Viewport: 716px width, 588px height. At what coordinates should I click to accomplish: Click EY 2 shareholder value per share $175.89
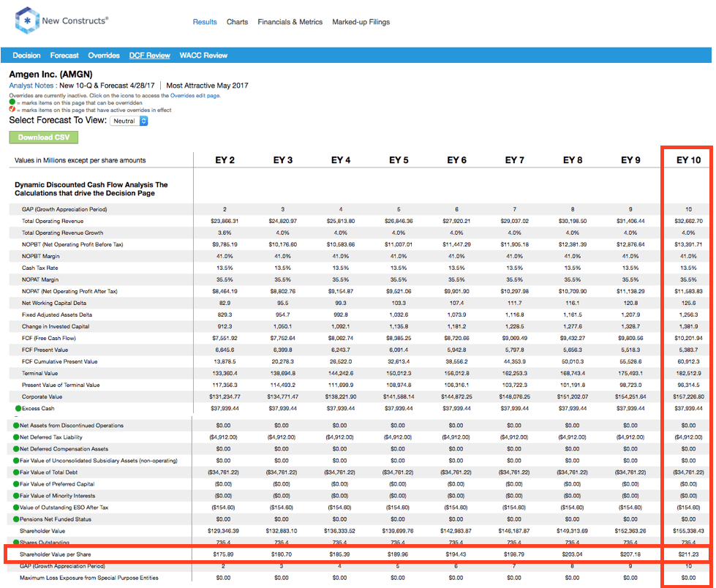[x=223, y=554]
